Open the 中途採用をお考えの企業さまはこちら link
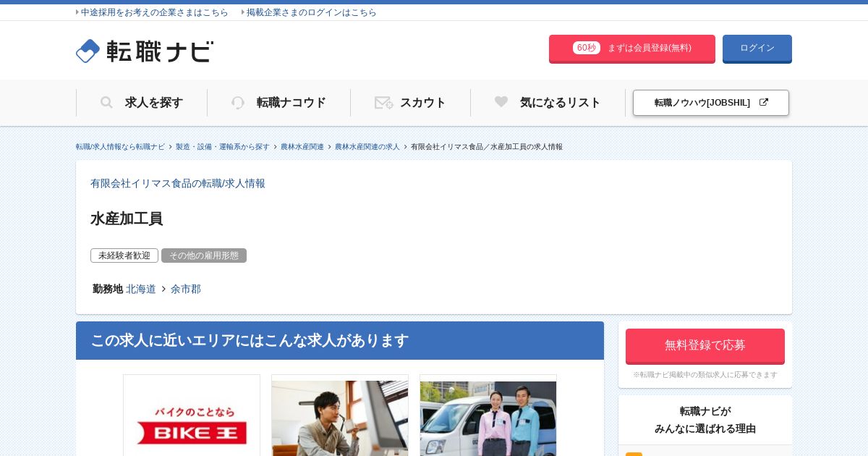868x456 pixels. point(154,12)
